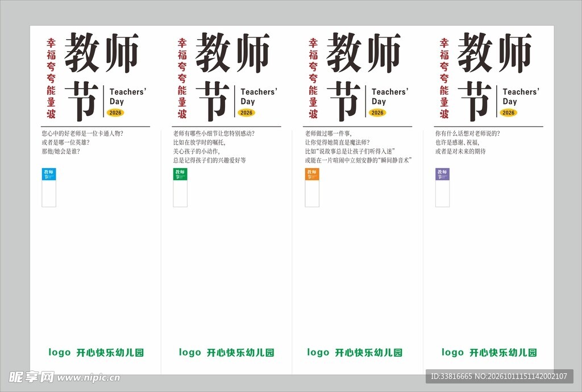Click Teachers' Day text on the purple-tag panel
The image size is (582, 392).
point(521,97)
